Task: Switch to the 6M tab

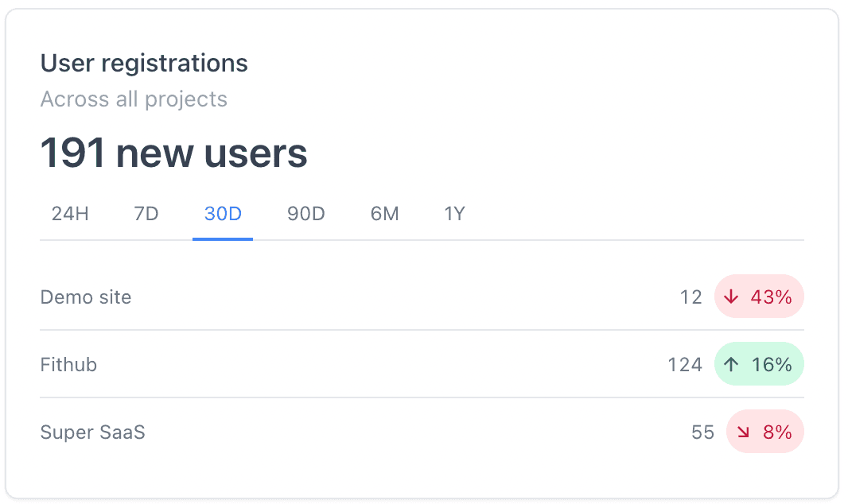Action: pyautogui.click(x=384, y=214)
